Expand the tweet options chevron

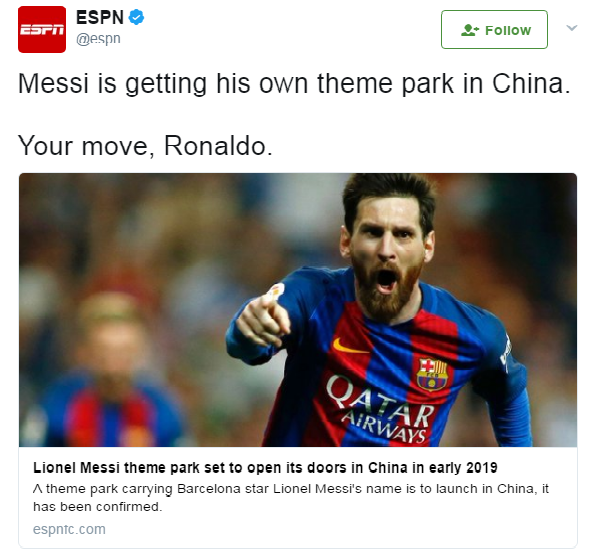tap(571, 28)
